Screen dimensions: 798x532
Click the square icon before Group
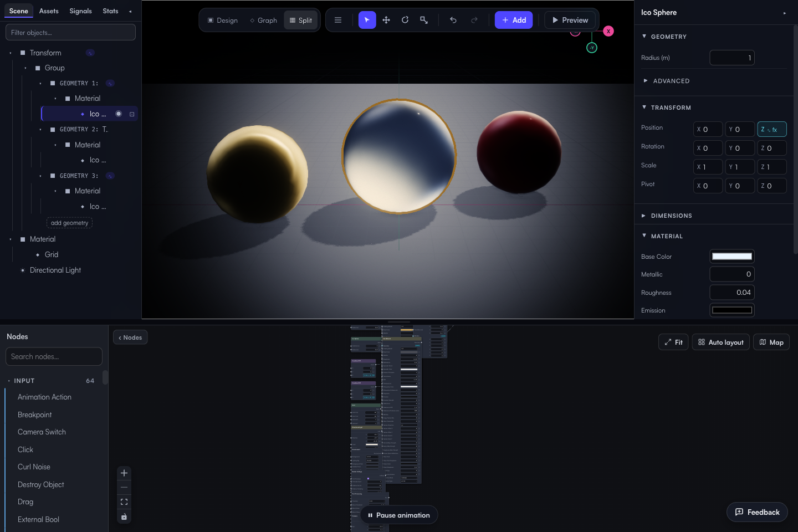pos(38,68)
